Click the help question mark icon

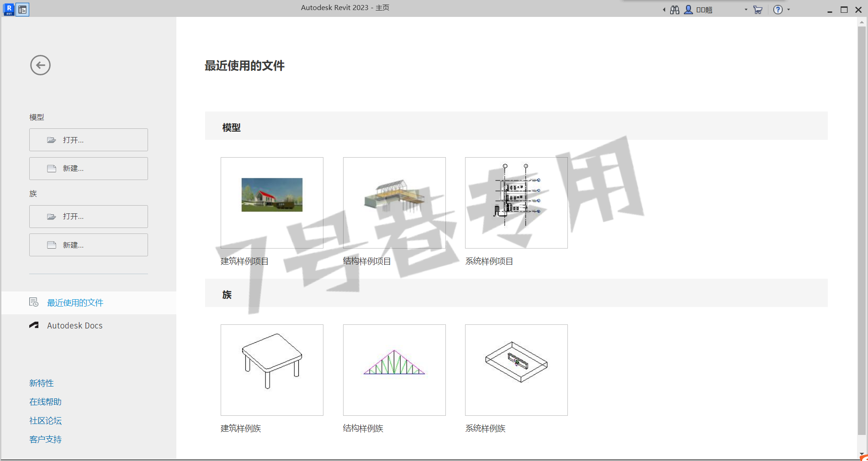click(778, 10)
